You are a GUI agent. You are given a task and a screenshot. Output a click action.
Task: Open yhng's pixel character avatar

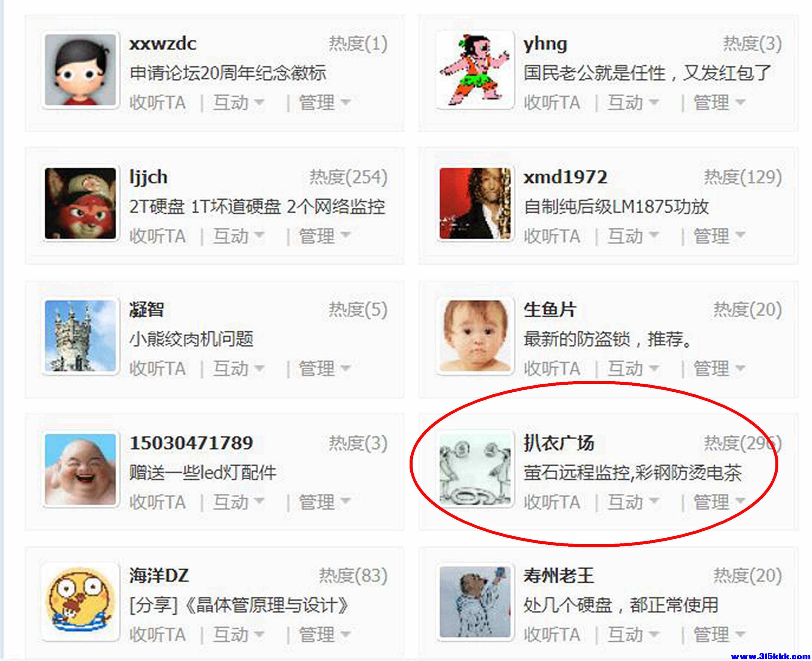tap(474, 70)
